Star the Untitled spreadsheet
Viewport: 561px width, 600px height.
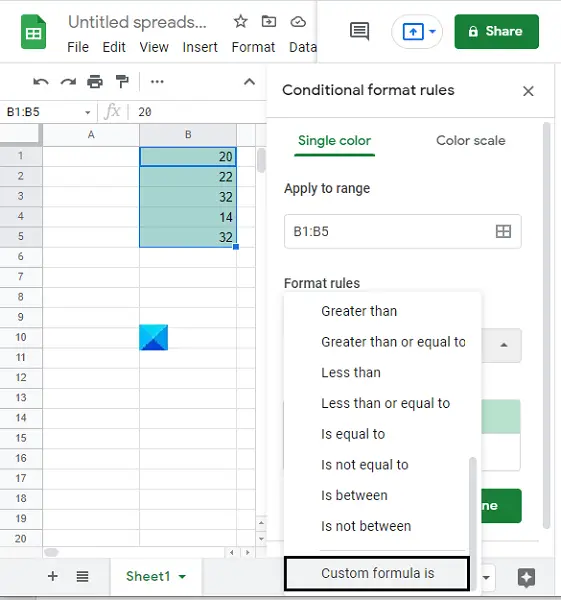pos(241,21)
